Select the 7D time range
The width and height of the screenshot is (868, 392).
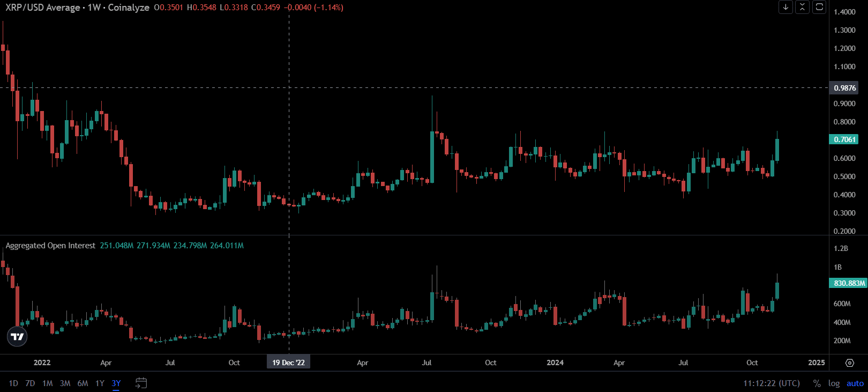point(30,383)
